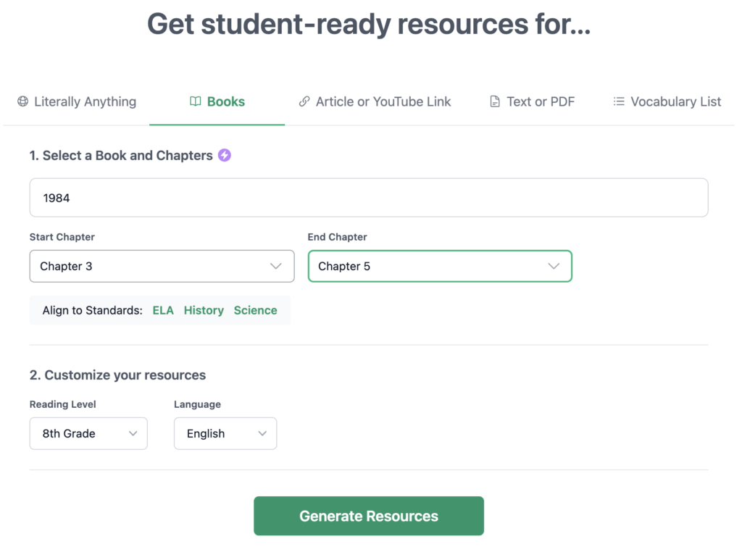This screenshot has width=742, height=560.
Task: Click the chevron in 8th Grade selector
Action: click(x=133, y=433)
